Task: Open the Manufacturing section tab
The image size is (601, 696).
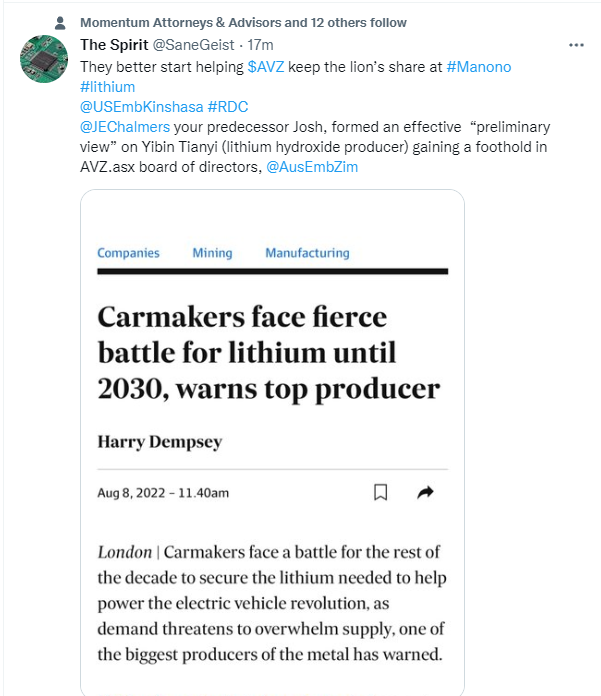Action: click(x=307, y=253)
